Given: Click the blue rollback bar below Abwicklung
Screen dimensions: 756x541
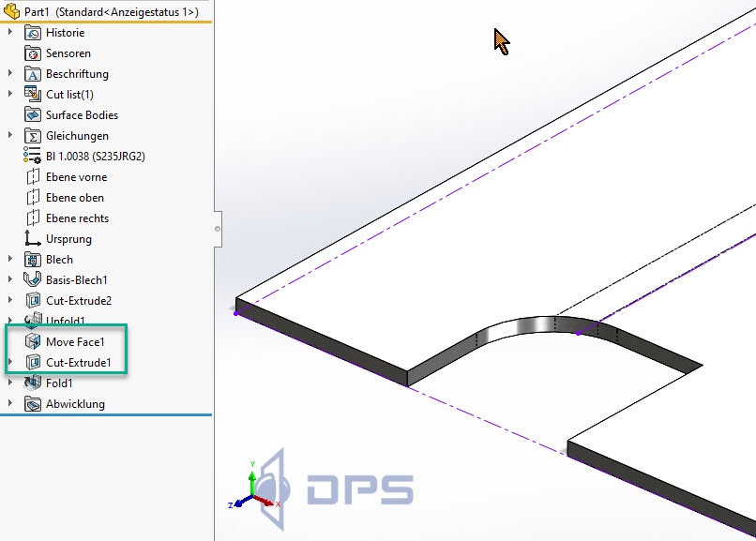Looking at the screenshot, I should 106,414.
